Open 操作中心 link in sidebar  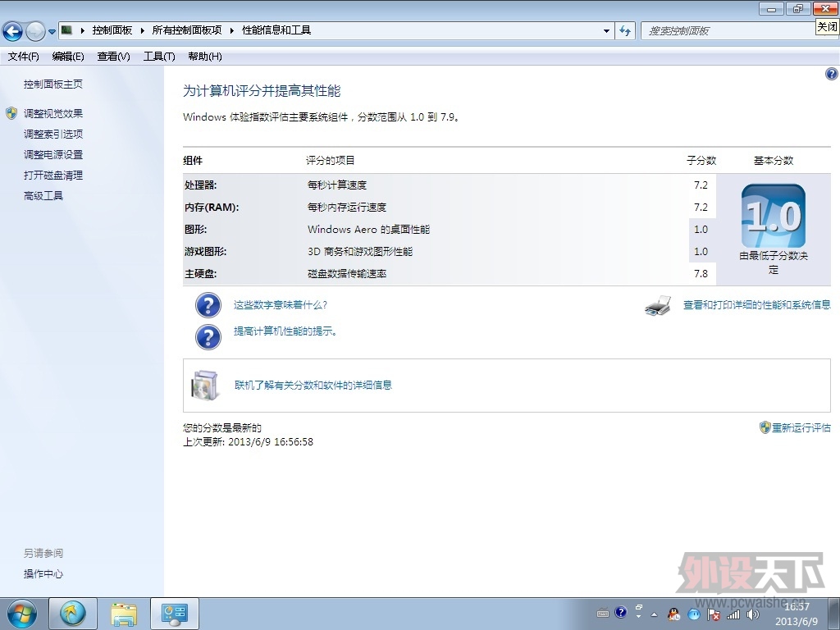coord(43,573)
